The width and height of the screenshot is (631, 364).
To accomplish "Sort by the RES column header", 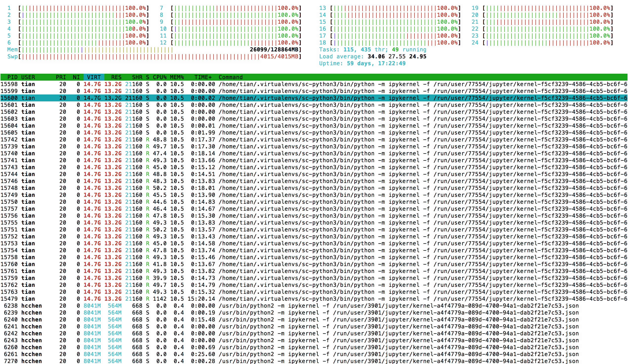I will point(116,77).
